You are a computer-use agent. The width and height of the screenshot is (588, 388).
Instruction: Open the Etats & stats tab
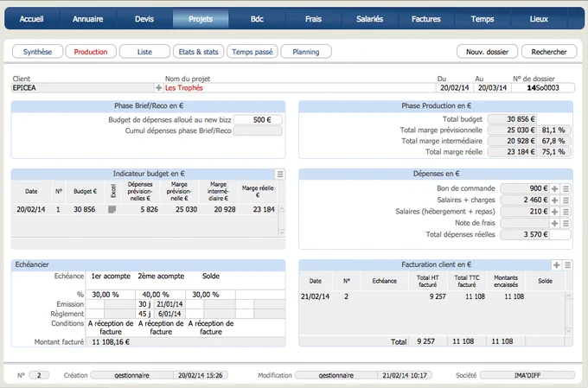pyautogui.click(x=198, y=52)
